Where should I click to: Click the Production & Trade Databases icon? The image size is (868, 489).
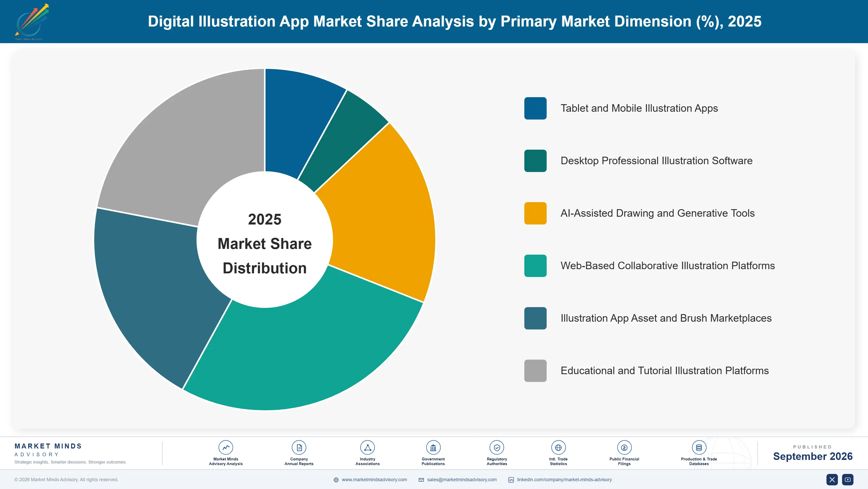[x=699, y=447]
